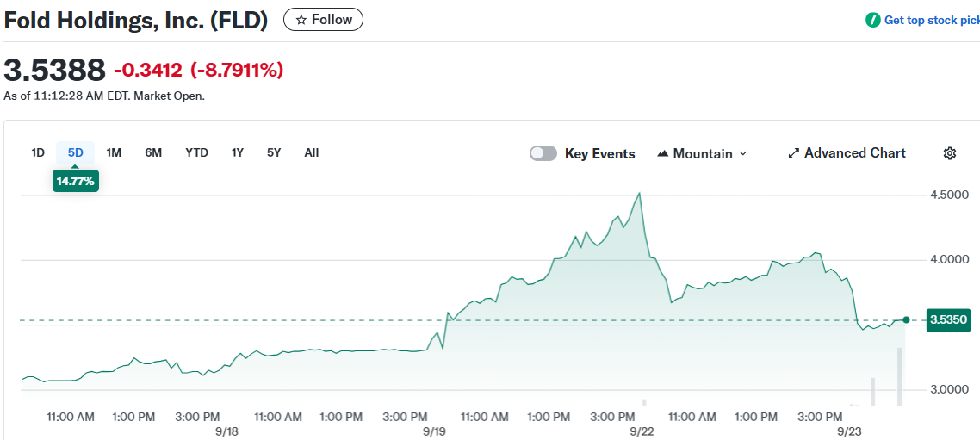Click the green exclamation icon beside stock picks

tap(872, 20)
